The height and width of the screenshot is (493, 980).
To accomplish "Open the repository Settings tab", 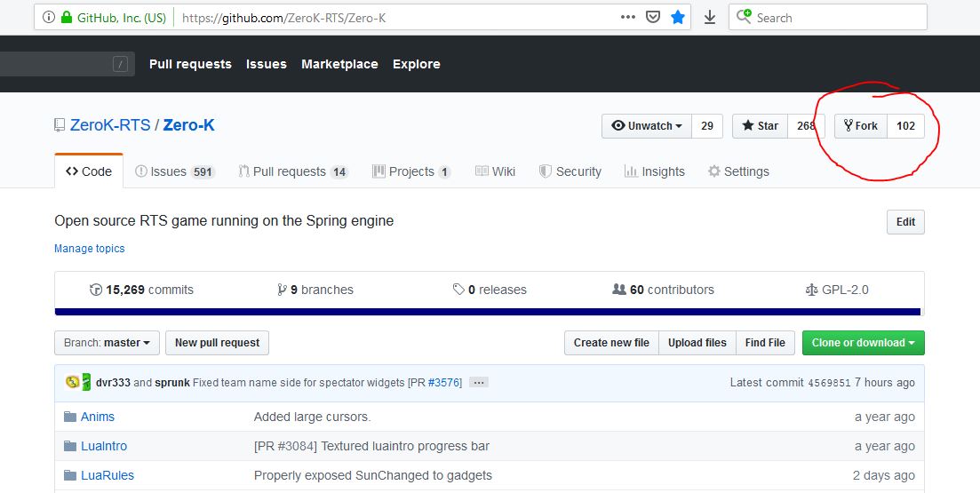I will click(x=738, y=171).
